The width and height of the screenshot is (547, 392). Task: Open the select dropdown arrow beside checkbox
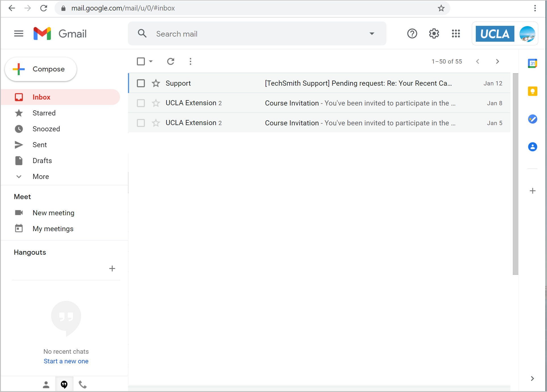[151, 61]
